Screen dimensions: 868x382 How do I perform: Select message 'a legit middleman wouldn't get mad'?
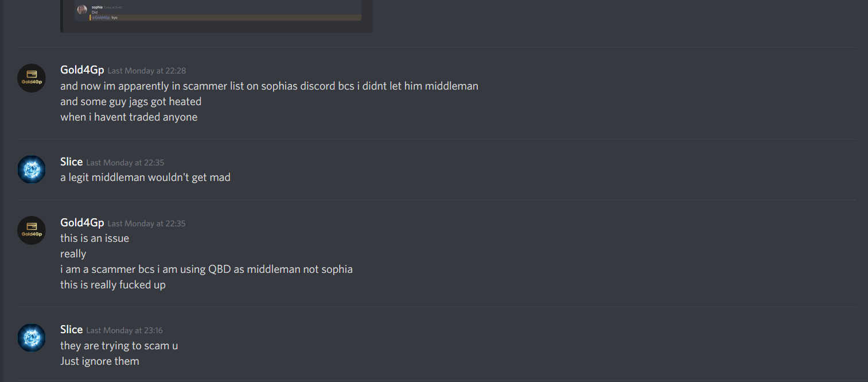pos(145,178)
